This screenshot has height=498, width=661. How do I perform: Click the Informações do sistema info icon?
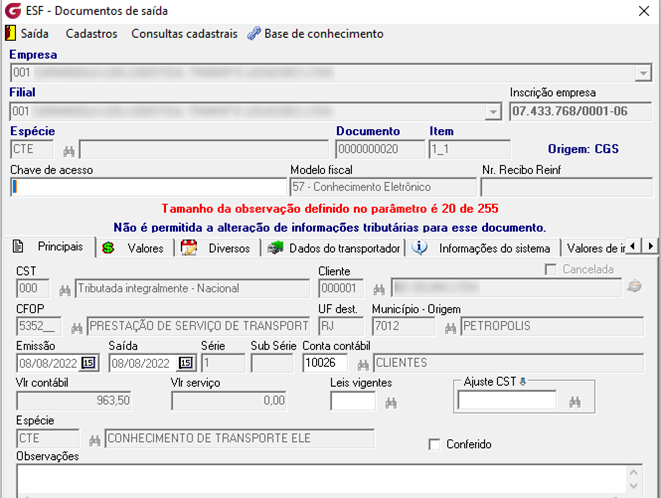[x=419, y=247]
